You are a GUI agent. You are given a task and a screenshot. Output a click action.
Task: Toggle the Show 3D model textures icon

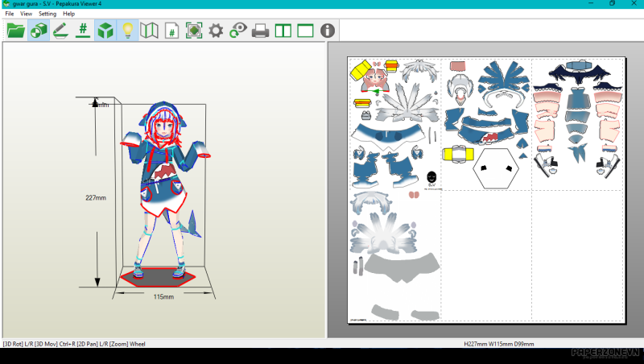[x=39, y=31]
